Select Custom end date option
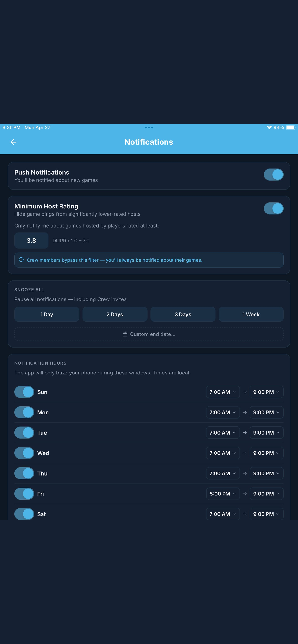 [149, 334]
